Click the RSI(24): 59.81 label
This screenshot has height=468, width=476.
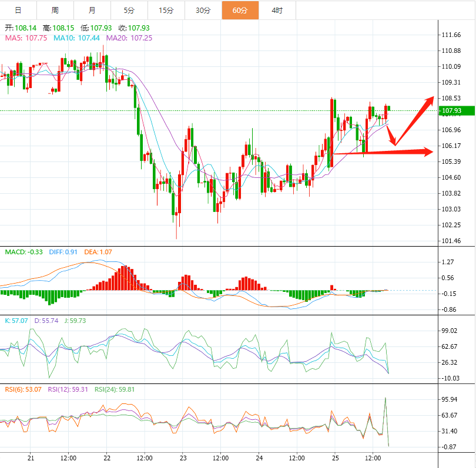115,389
